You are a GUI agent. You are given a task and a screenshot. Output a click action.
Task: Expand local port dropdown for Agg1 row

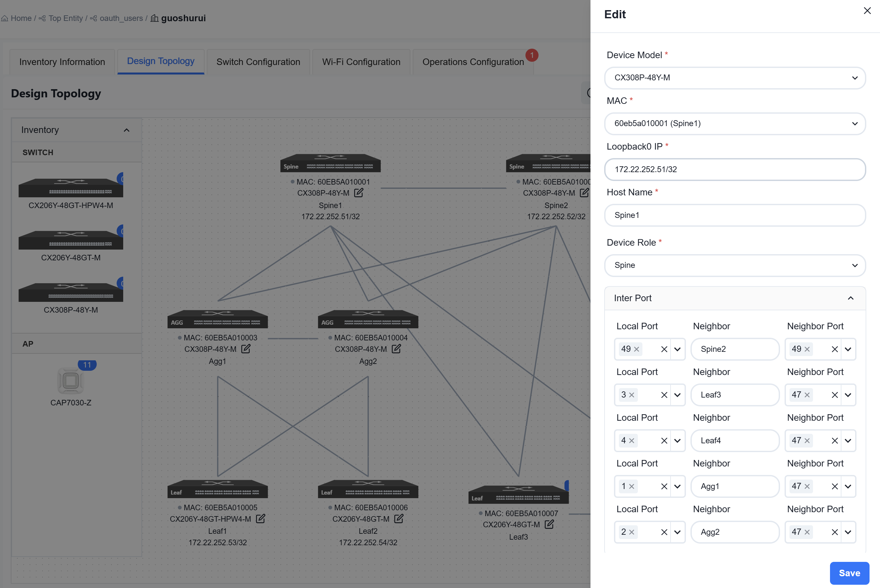pos(677,487)
